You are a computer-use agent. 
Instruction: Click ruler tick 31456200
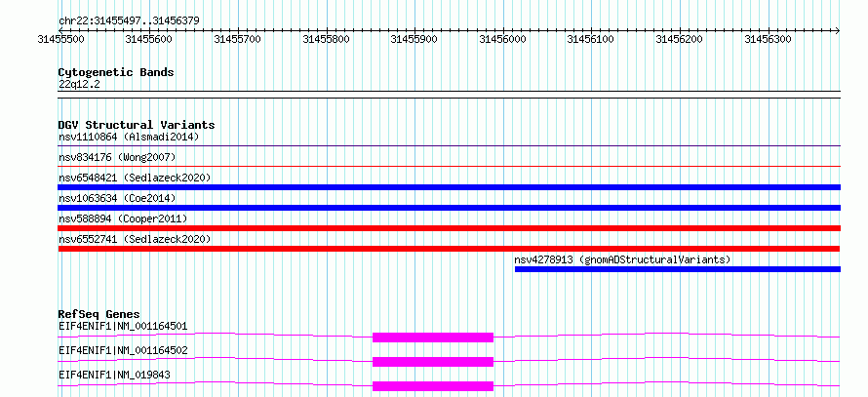coord(679,39)
